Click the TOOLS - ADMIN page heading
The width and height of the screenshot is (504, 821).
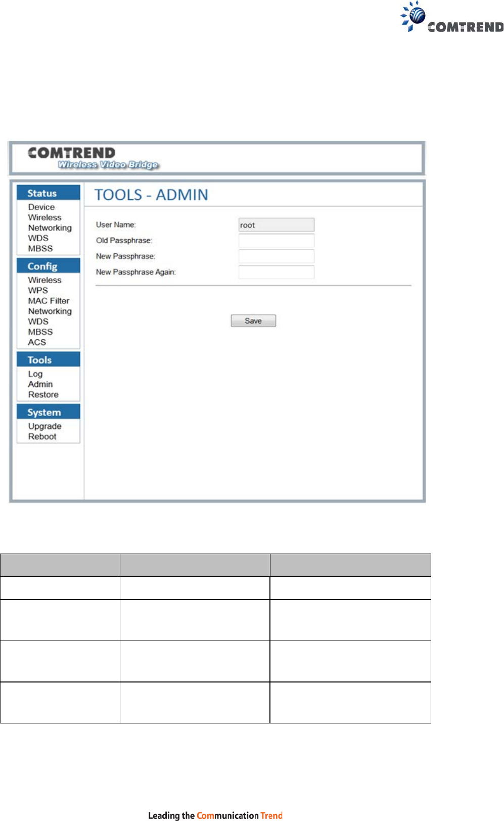click(x=151, y=195)
